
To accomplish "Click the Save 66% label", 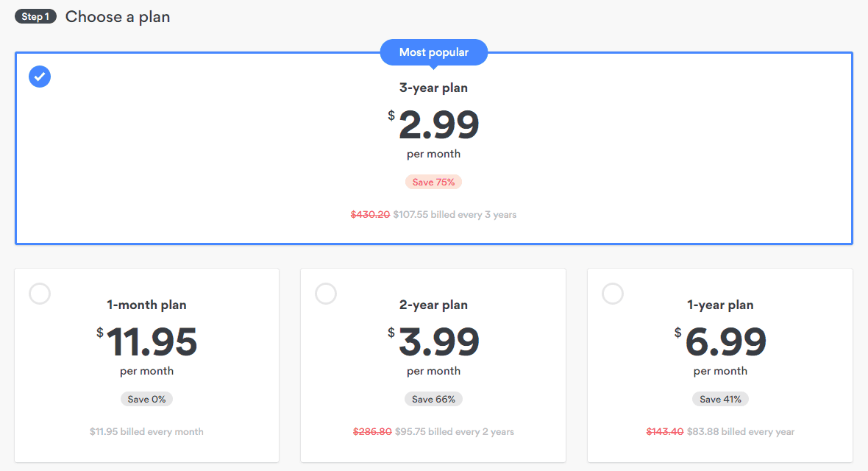I will tap(433, 399).
